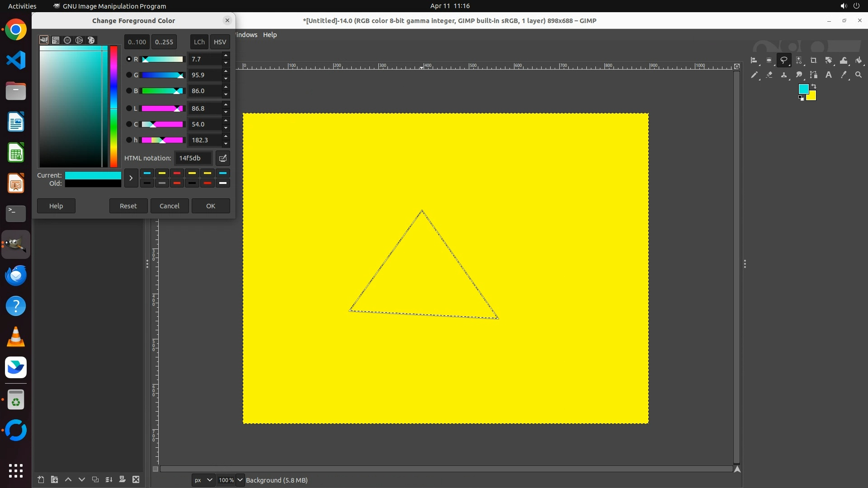
Task: Select the Bucket Fill tool
Action: [859, 60]
